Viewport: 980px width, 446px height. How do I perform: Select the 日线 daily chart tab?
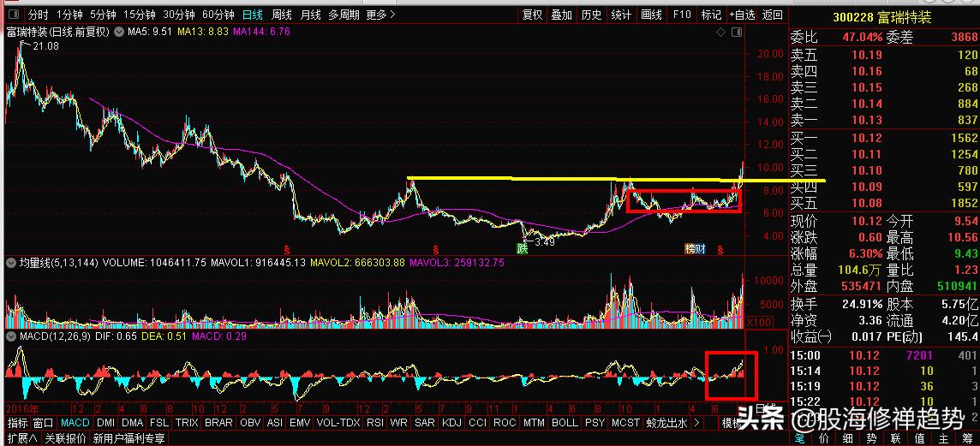(x=253, y=15)
